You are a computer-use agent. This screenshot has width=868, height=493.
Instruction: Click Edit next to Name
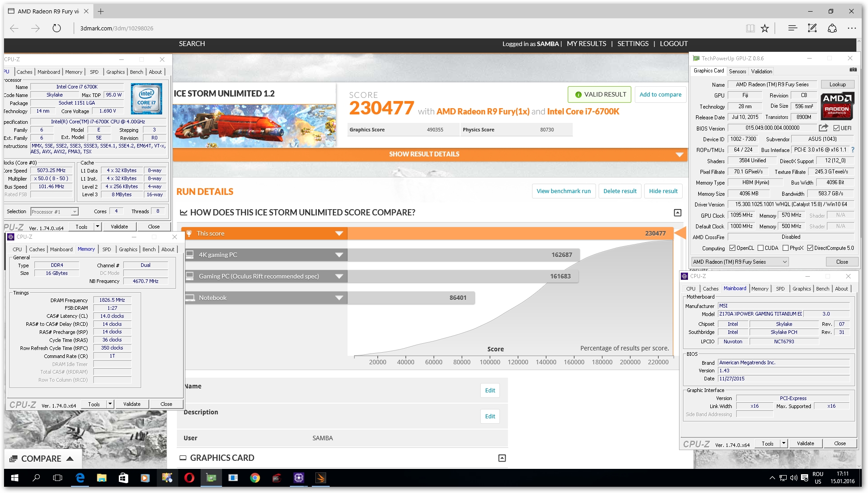coord(490,390)
